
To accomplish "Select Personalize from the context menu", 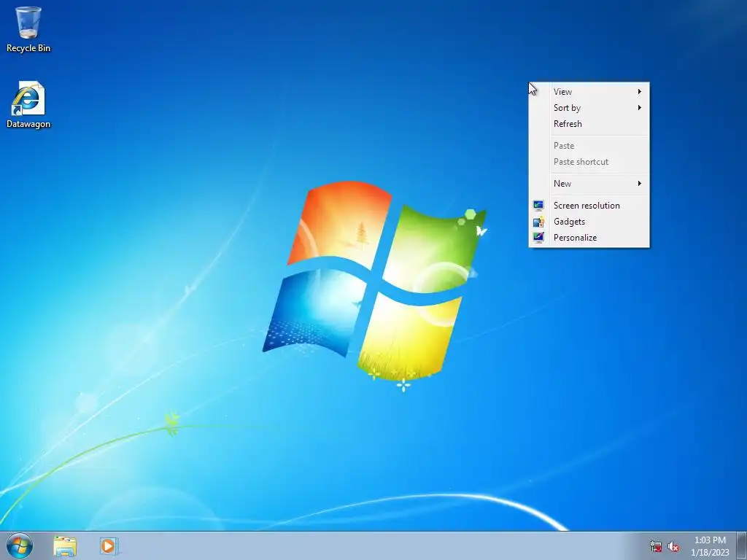I will 589,238.
